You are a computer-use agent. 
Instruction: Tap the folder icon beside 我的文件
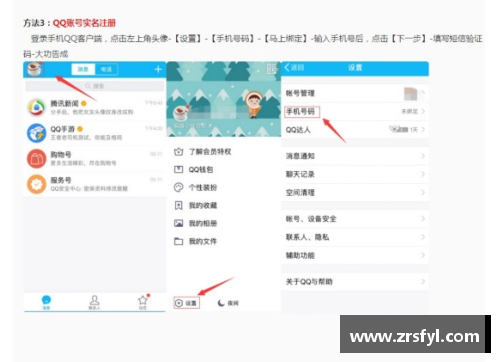[x=179, y=241]
